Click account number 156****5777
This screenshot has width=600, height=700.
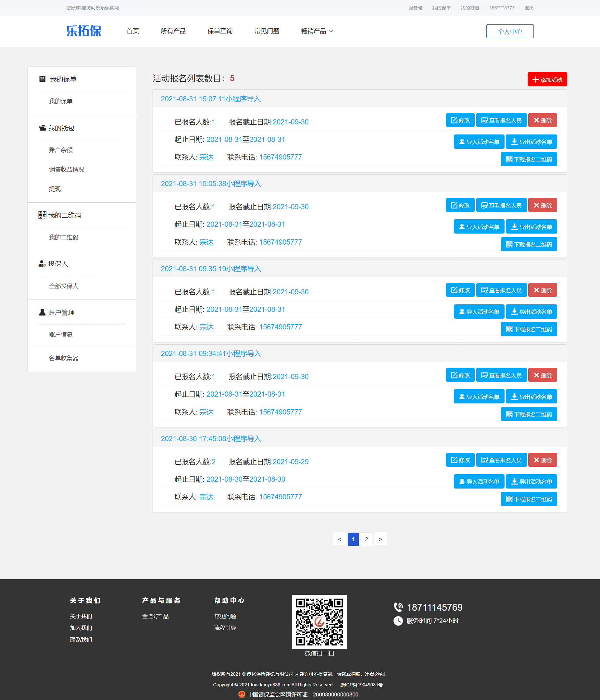502,8
